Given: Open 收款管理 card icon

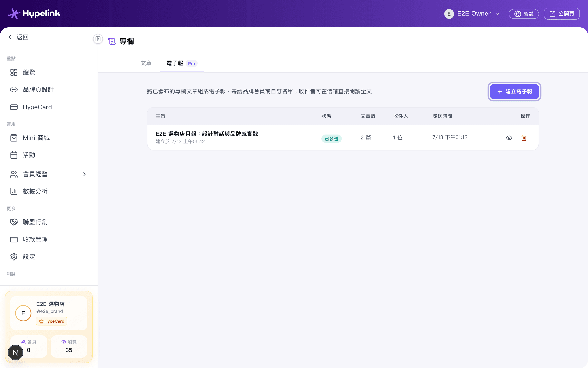Looking at the screenshot, I should (14, 239).
